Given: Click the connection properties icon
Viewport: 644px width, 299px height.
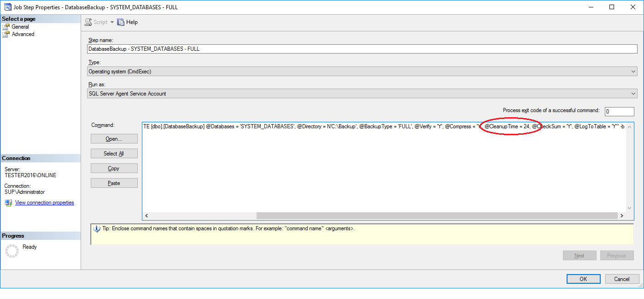Looking at the screenshot, I should [9, 203].
